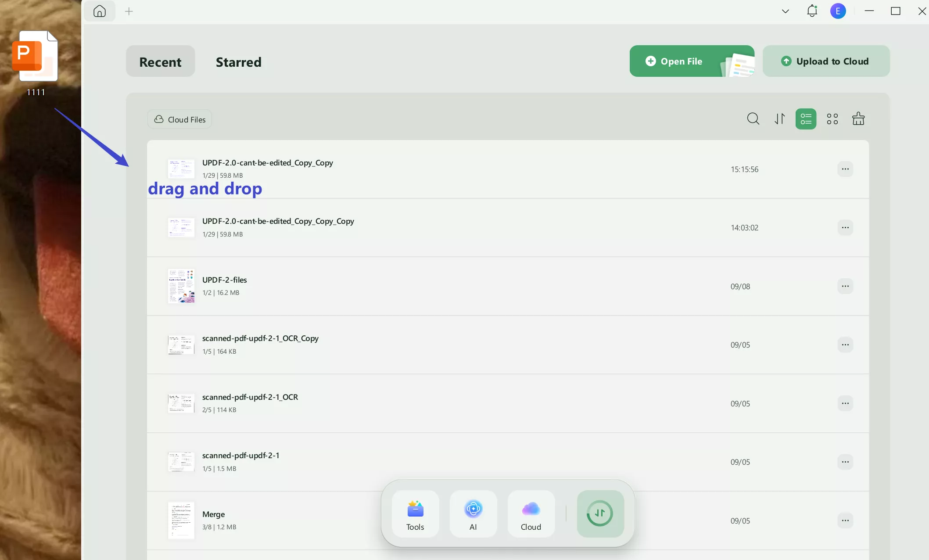
Task: Open the AI assistant from the dock
Action: pyautogui.click(x=473, y=514)
